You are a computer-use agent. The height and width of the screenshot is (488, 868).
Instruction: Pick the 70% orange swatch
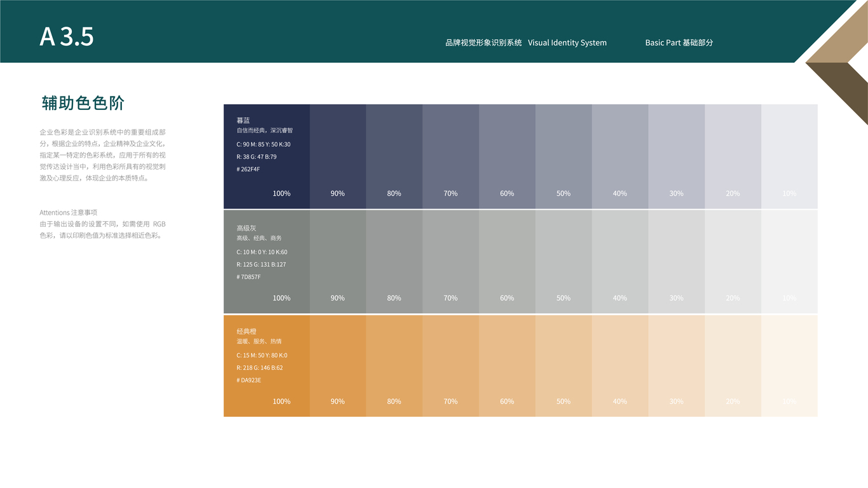point(451,366)
